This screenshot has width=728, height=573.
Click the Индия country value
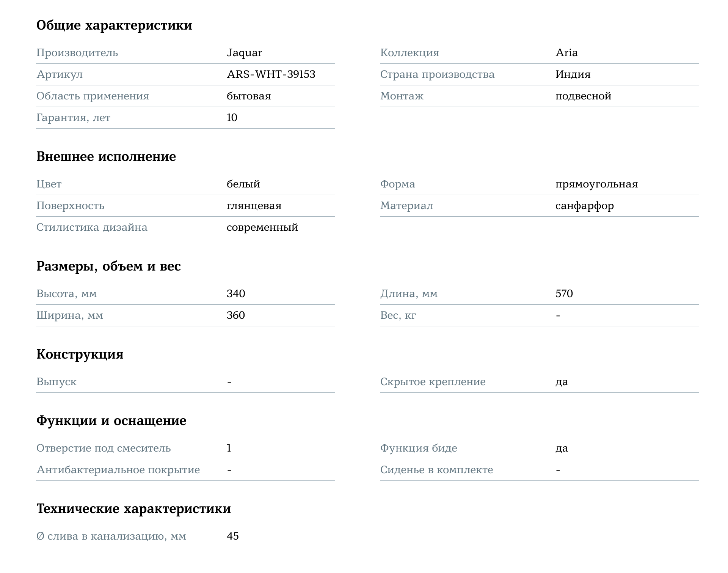(x=573, y=74)
